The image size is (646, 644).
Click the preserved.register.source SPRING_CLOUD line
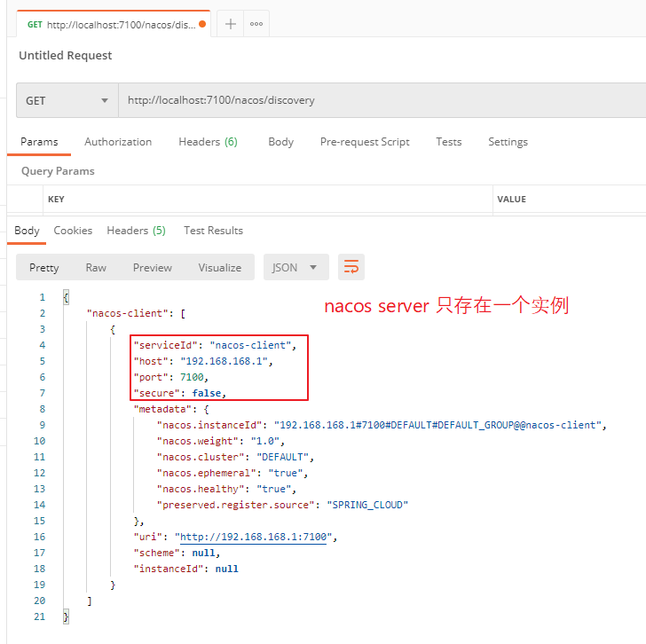click(282, 506)
